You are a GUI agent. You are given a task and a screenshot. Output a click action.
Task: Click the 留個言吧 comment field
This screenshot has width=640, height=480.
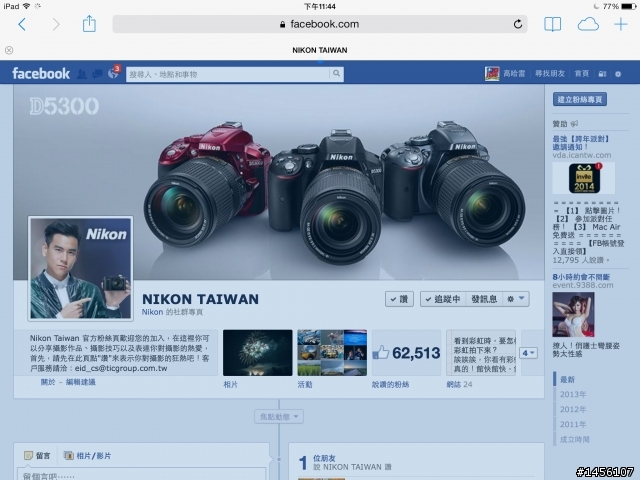point(141,474)
